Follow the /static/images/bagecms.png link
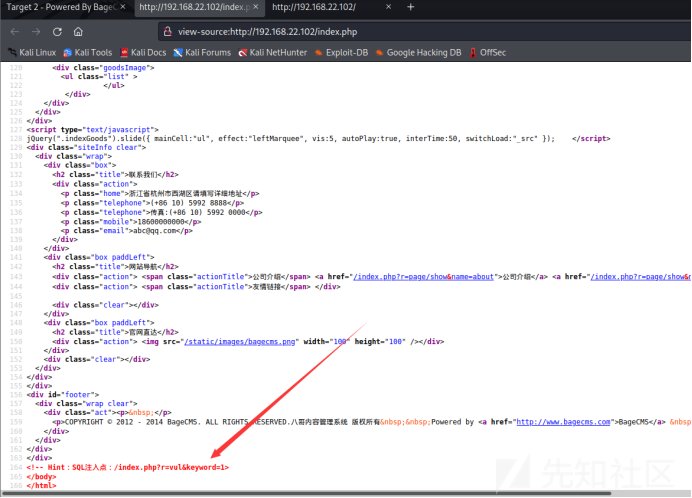This screenshot has width=692, height=498. pyautogui.click(x=240, y=342)
